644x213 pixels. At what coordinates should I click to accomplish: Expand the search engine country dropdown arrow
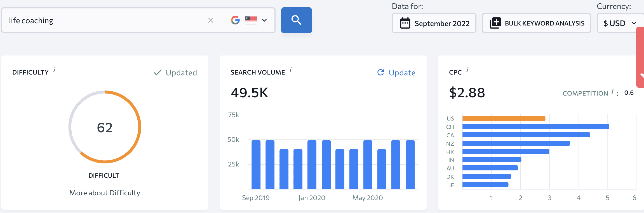264,20
